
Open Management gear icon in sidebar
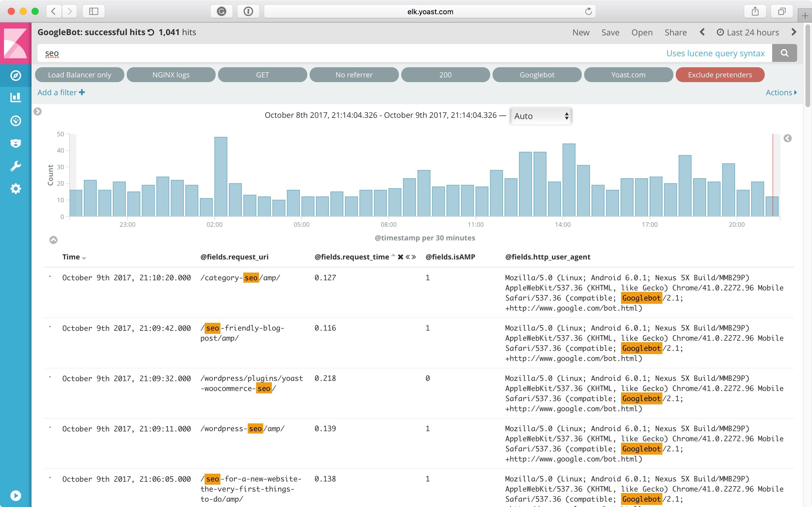pyautogui.click(x=15, y=189)
